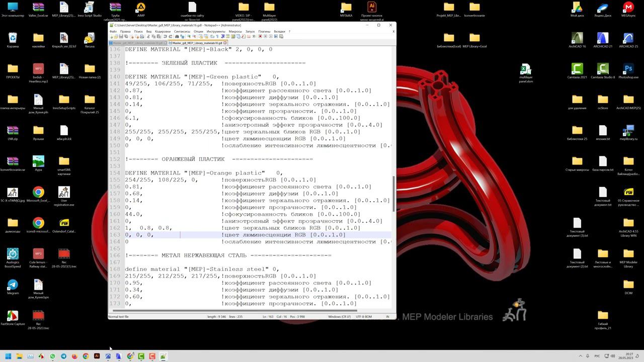Click the 'Normal text file' status bar label

click(x=118, y=316)
